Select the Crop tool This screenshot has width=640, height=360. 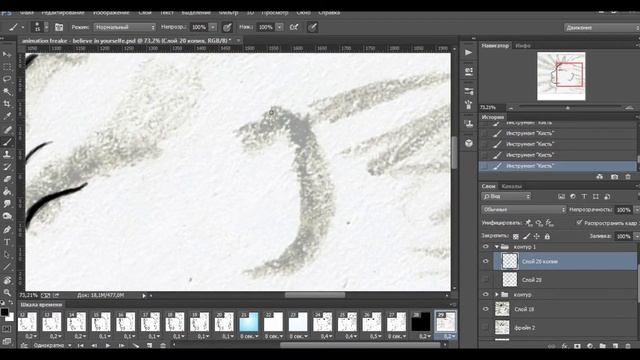coord(7,104)
